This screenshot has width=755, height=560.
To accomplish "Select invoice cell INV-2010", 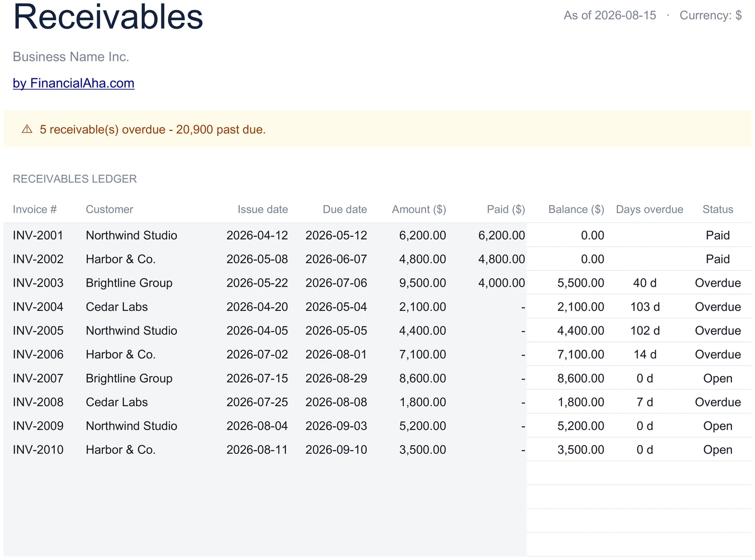I will [38, 450].
